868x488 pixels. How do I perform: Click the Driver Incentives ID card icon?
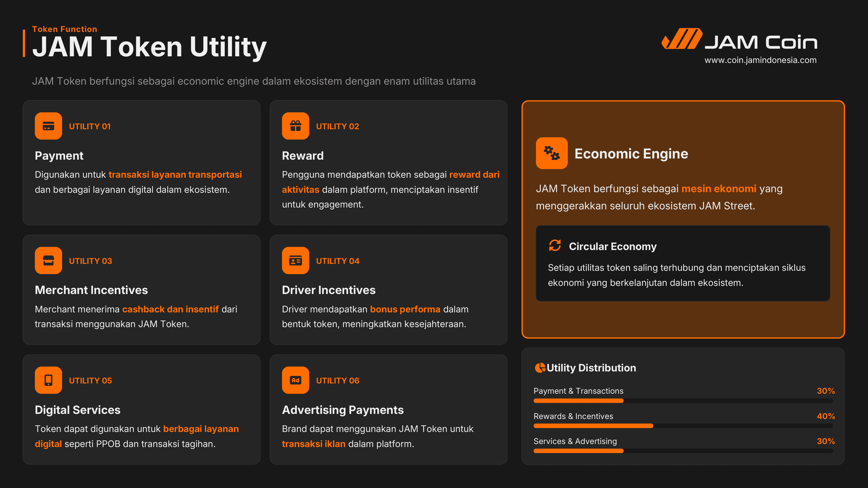coord(295,260)
